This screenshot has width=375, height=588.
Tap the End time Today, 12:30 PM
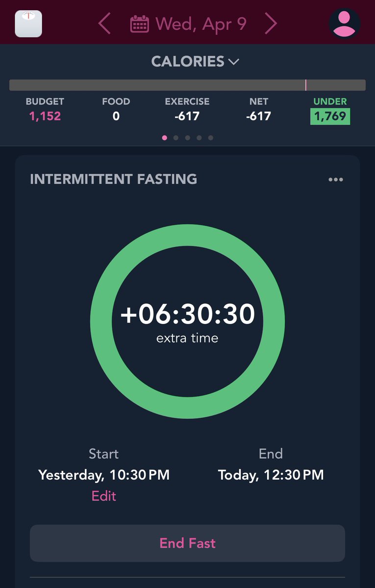point(271,475)
